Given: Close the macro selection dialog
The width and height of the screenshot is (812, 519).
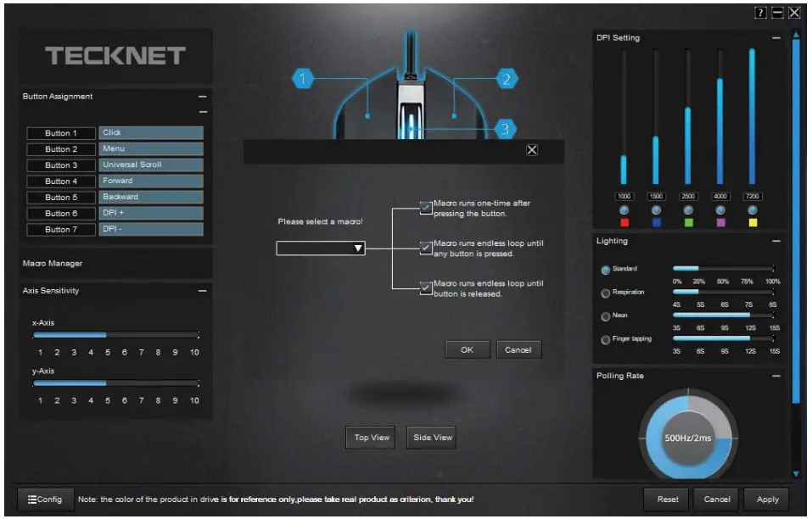Looking at the screenshot, I should coord(532,150).
